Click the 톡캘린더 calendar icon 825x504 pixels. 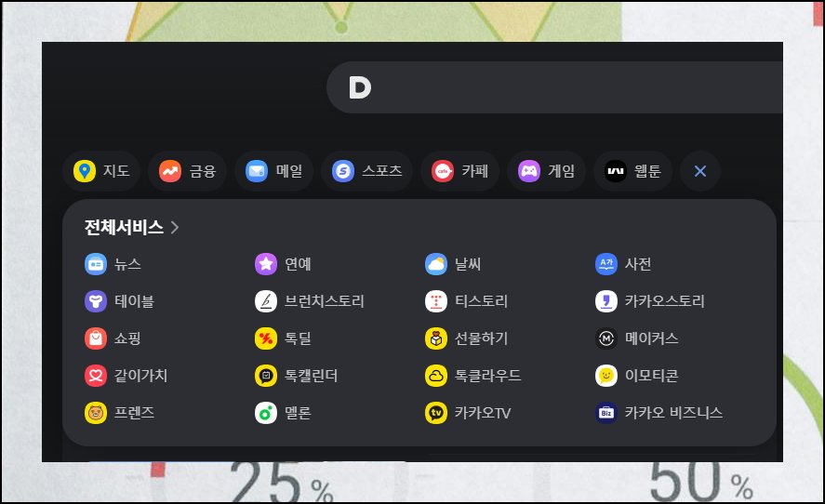point(266,376)
